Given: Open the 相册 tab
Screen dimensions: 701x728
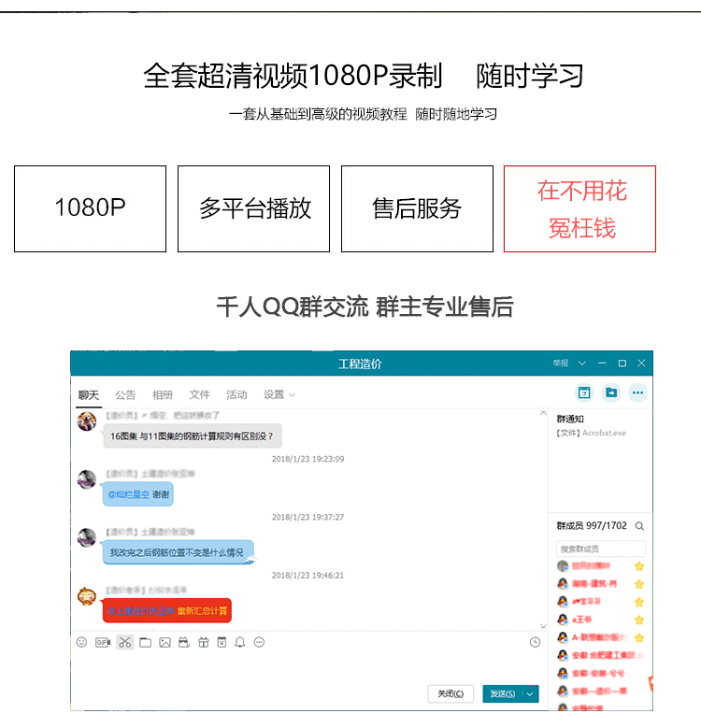Looking at the screenshot, I should pyautogui.click(x=163, y=394).
